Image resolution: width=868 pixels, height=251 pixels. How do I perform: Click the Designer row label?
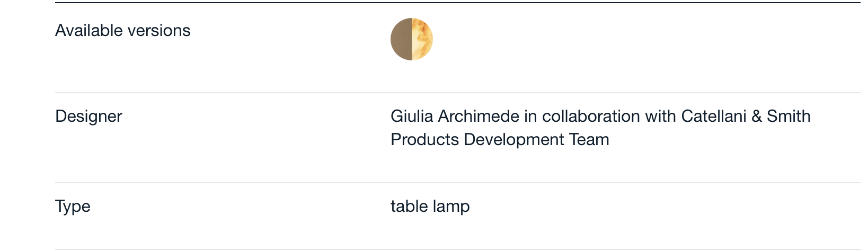point(88,116)
